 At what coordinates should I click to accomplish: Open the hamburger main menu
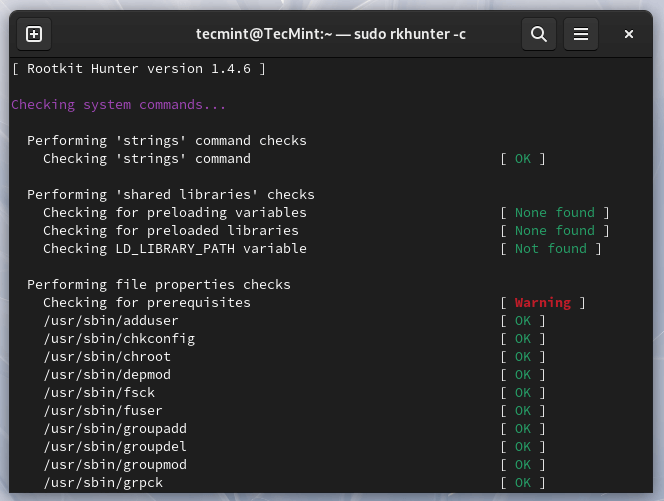coord(581,34)
